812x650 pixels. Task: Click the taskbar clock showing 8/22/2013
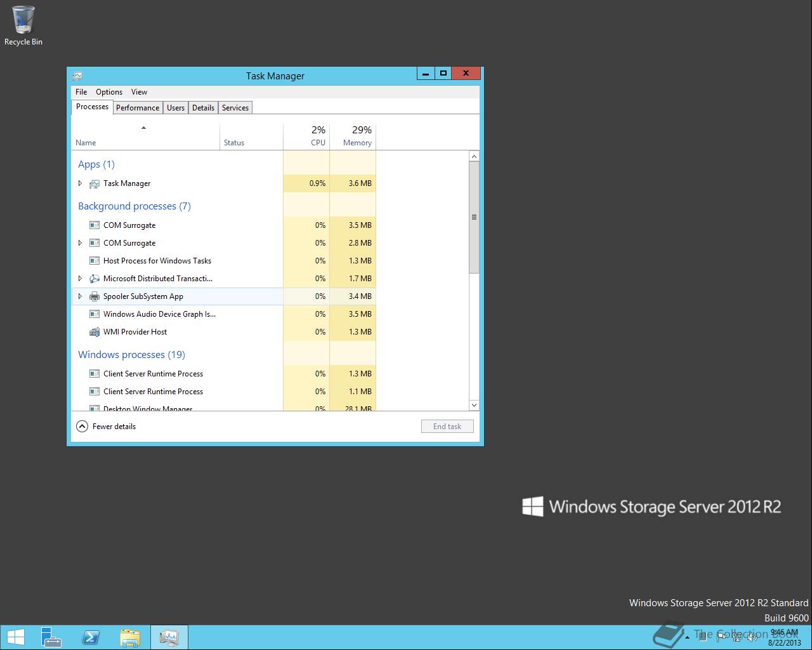click(785, 637)
